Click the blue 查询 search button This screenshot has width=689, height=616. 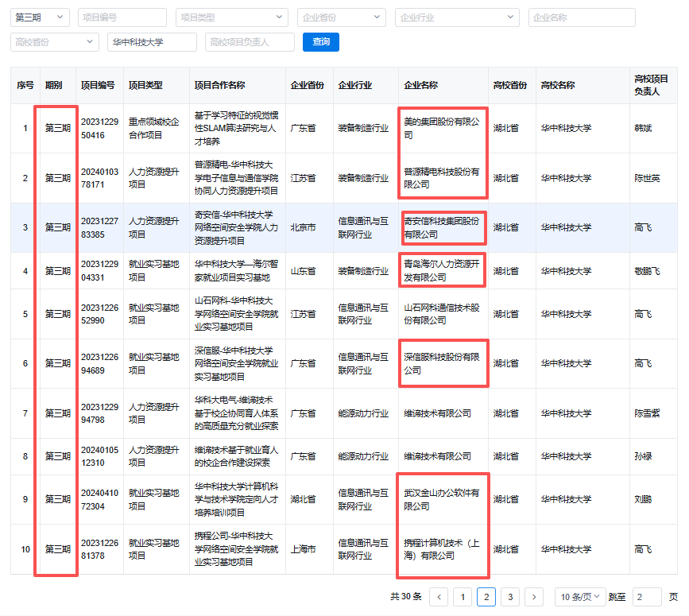coord(321,42)
